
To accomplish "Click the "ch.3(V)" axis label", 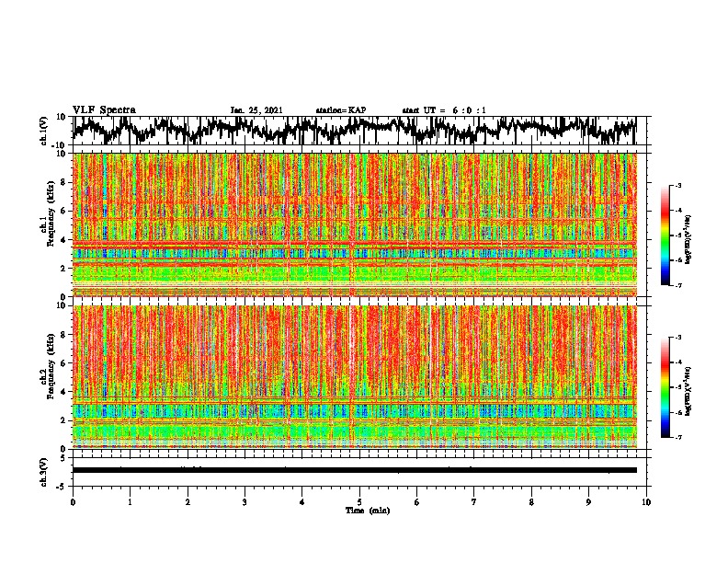I will (x=44, y=472).
